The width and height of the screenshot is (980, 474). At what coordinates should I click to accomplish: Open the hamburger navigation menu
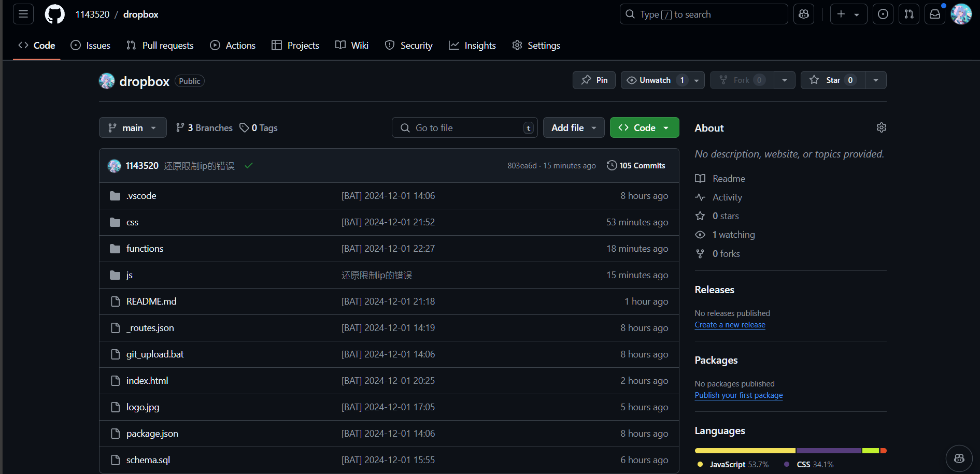tap(23, 14)
